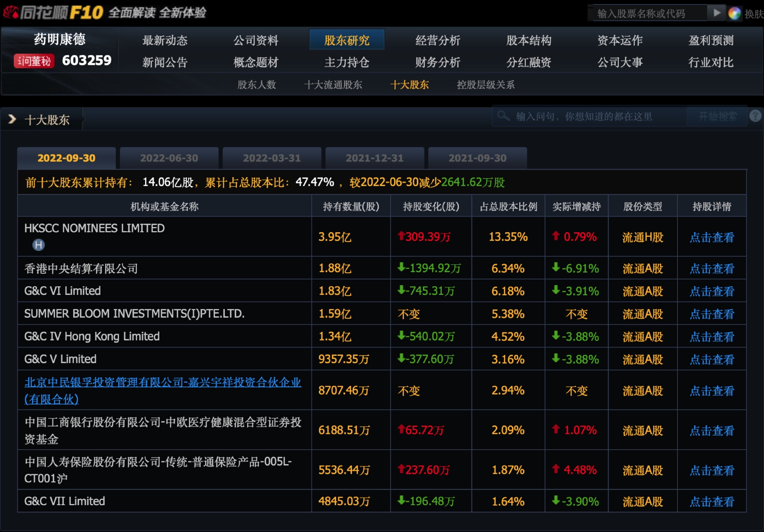Click 点击查看 for G&C IV Hong Kong Limited
Image resolution: width=764 pixels, height=532 pixels.
coord(712,337)
